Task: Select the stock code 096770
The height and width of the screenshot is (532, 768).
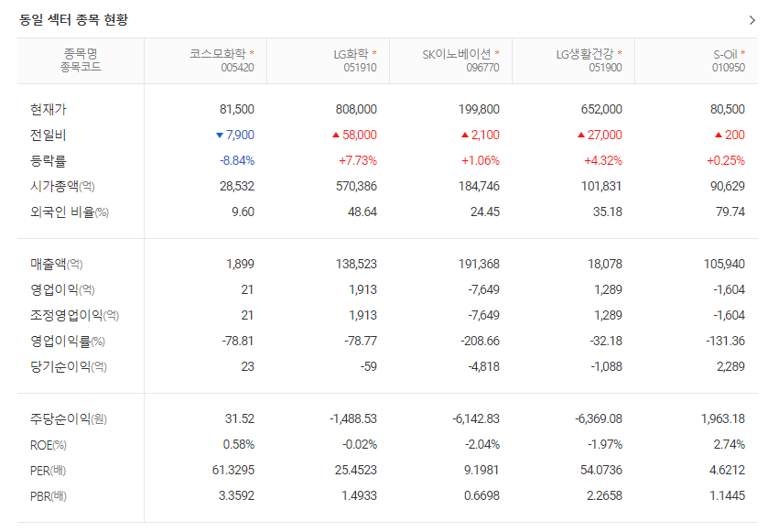Action: (x=482, y=68)
